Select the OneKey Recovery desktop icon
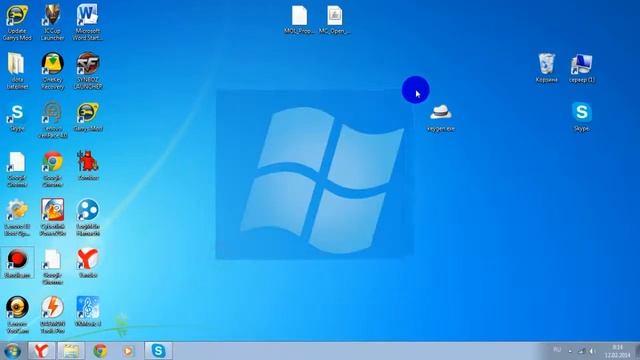Viewport: 640px width, 360px height. click(x=52, y=70)
